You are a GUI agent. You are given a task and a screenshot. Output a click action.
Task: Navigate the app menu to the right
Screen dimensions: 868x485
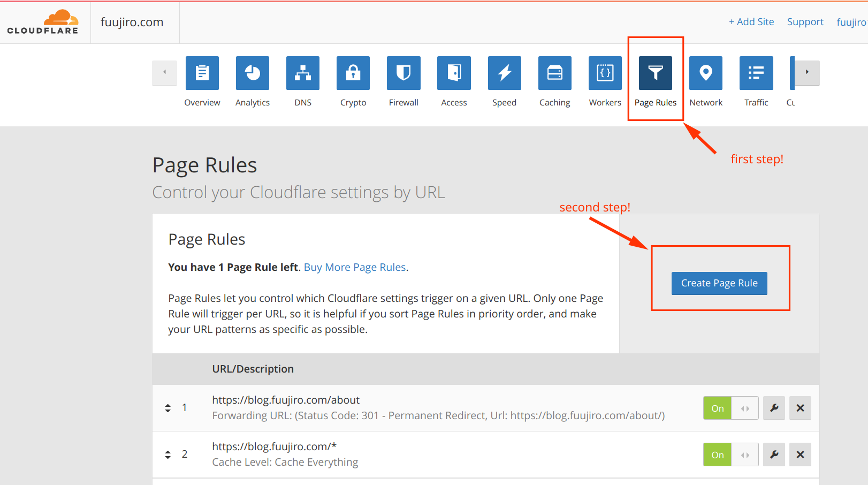807,72
